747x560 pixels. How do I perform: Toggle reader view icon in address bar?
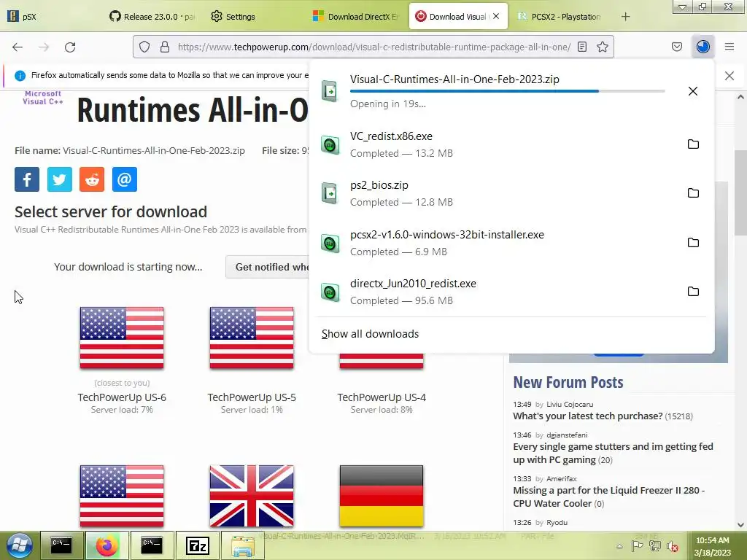(x=581, y=47)
